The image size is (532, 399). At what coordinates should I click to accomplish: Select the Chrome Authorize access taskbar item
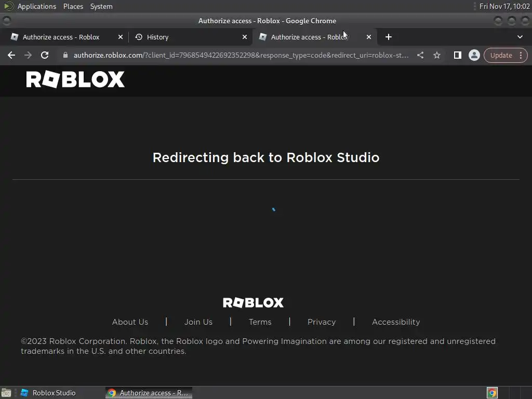[148, 393]
